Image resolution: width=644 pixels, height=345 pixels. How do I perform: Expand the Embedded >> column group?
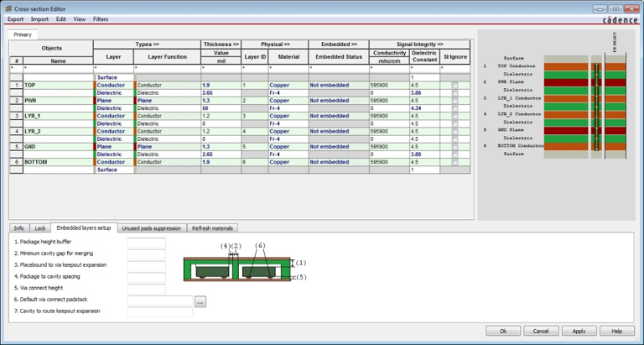[339, 44]
